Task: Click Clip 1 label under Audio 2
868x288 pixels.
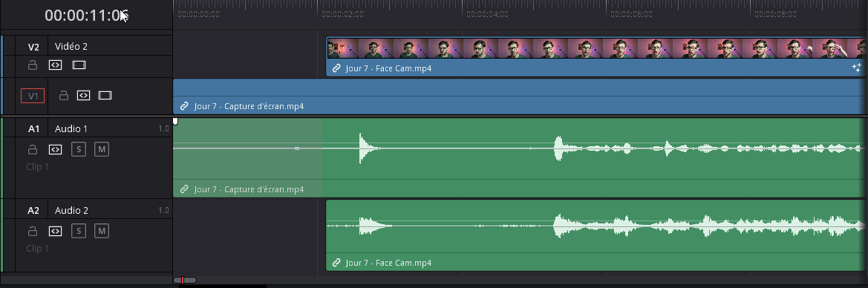Action: click(38, 248)
